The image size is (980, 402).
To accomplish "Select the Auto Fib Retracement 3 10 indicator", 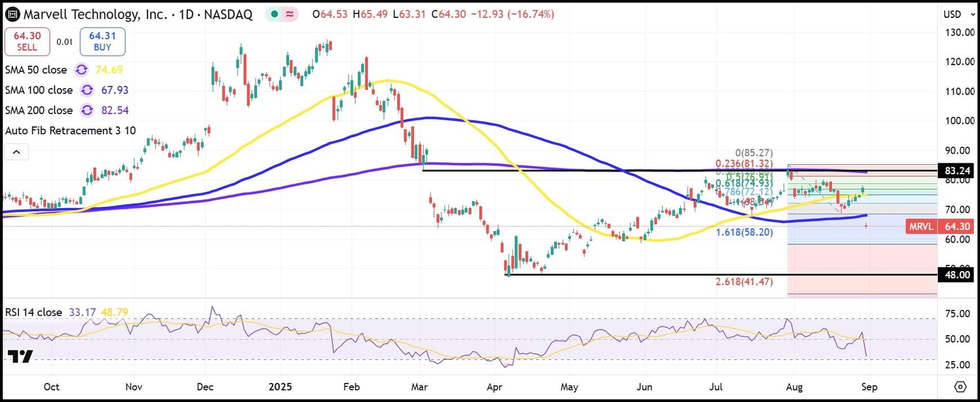I will click(x=70, y=131).
